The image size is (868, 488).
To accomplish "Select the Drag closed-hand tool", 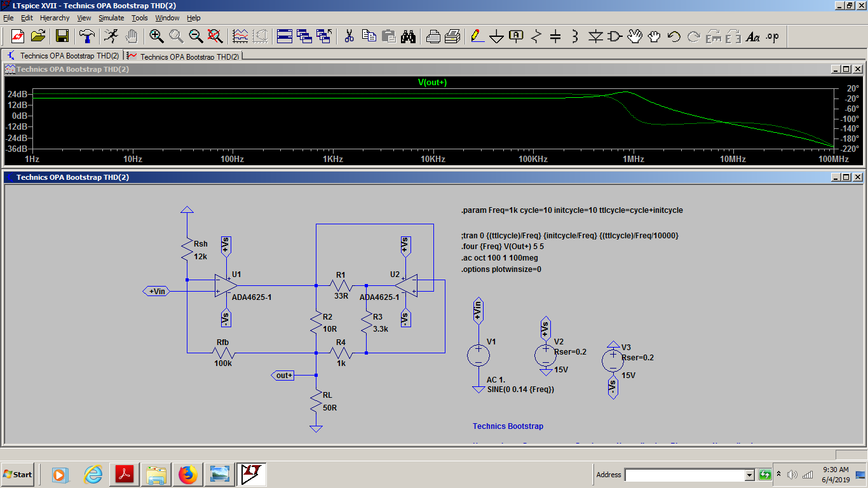I will click(x=654, y=36).
